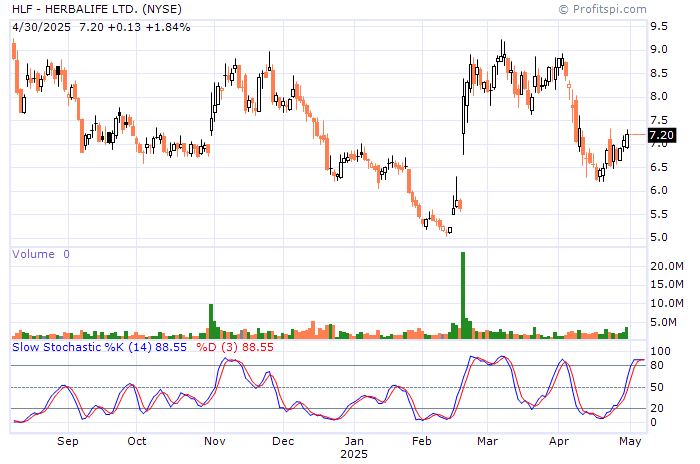Viewport: 700px width, 464px height.
Task: Click the Volume 0 label
Action: pyautogui.click(x=41, y=254)
